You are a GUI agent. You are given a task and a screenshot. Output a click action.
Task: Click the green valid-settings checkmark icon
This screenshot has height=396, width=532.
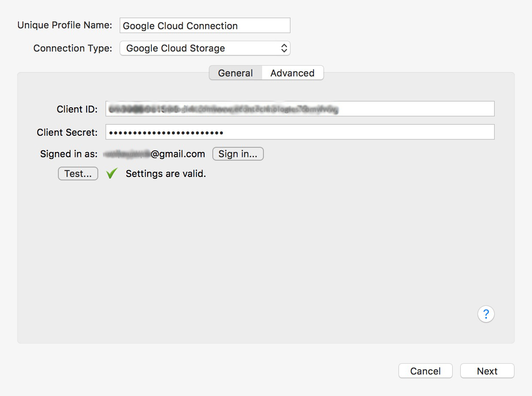pyautogui.click(x=112, y=174)
